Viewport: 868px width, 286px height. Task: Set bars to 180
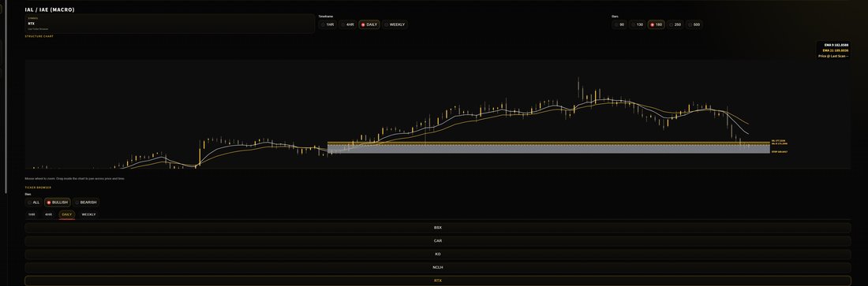click(x=656, y=25)
